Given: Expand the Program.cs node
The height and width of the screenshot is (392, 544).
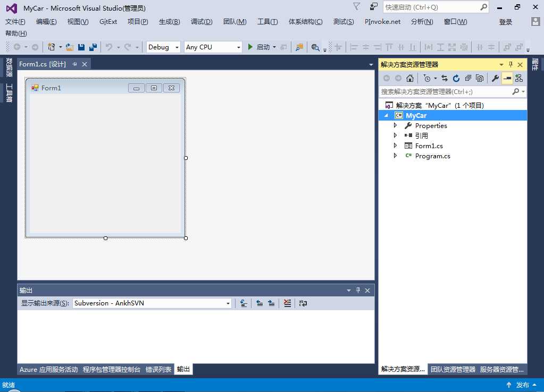Looking at the screenshot, I should pos(395,156).
